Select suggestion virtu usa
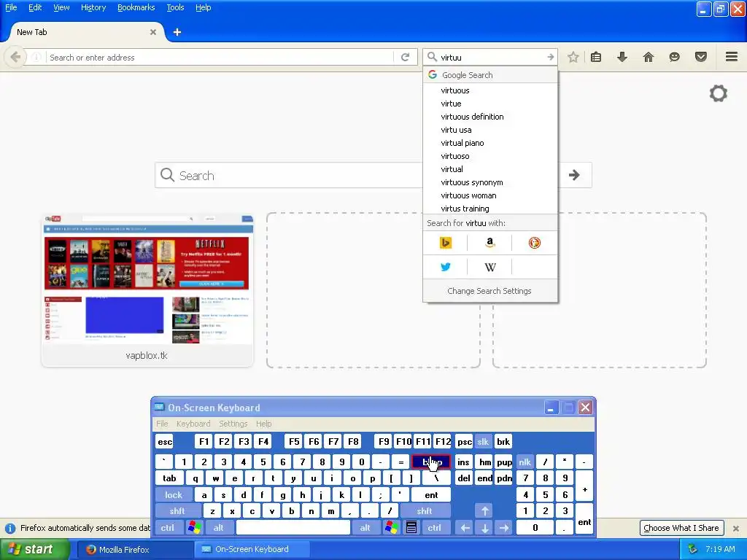 (x=489, y=130)
